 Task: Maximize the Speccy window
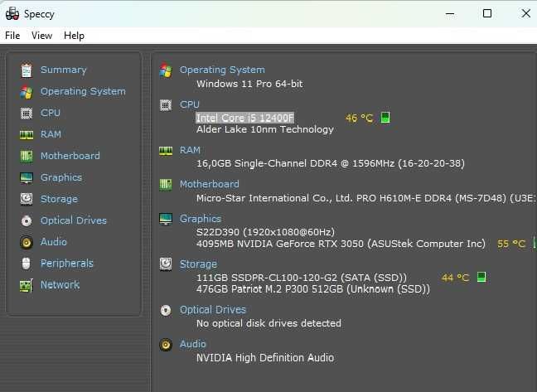click(487, 13)
